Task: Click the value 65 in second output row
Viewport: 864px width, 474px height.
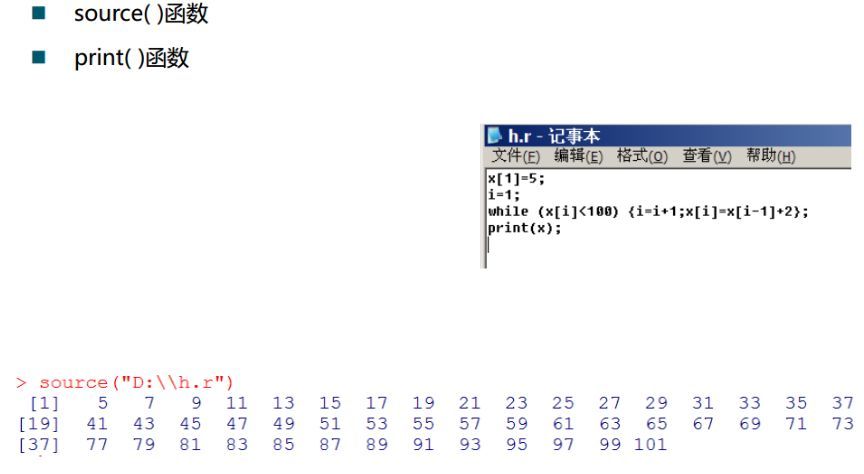Action: (x=656, y=424)
